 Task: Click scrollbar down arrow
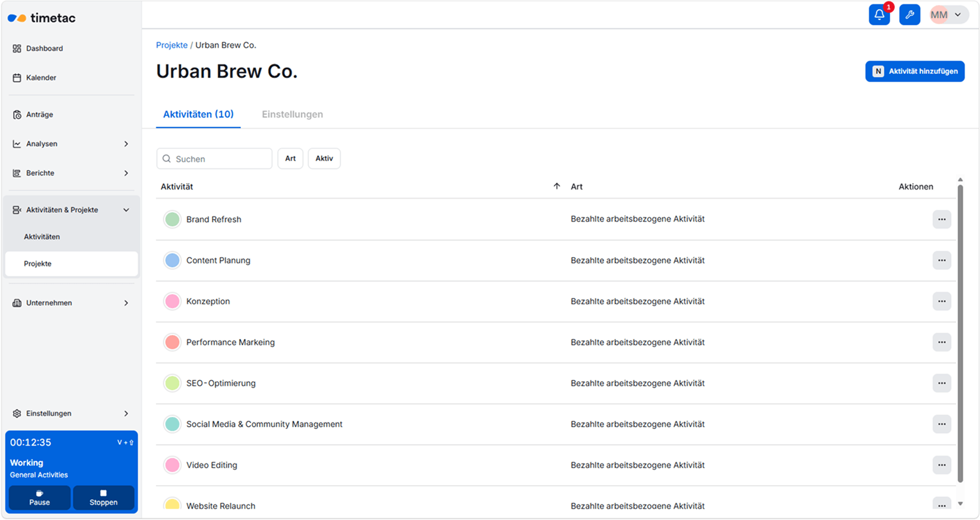961,504
